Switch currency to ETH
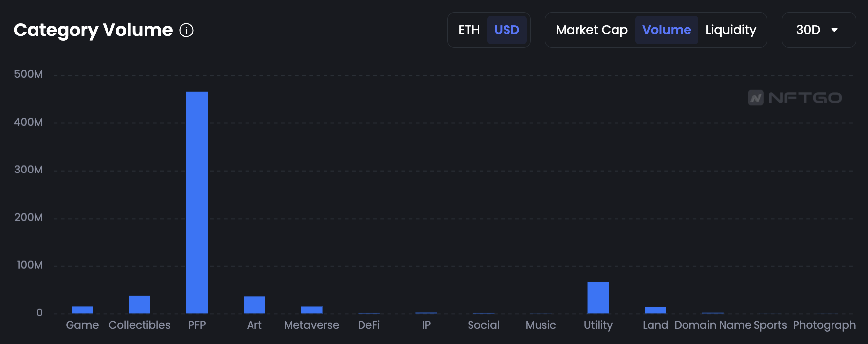868x344 pixels. click(x=469, y=30)
